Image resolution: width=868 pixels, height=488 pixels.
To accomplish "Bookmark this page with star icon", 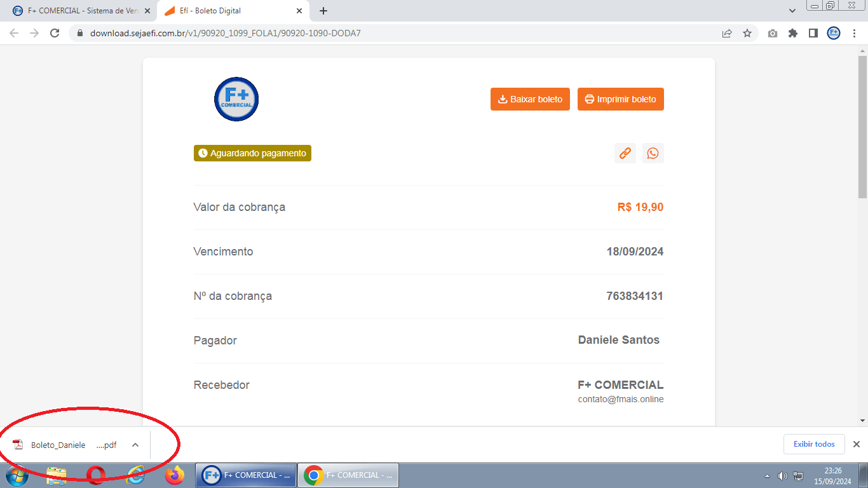I will click(747, 33).
